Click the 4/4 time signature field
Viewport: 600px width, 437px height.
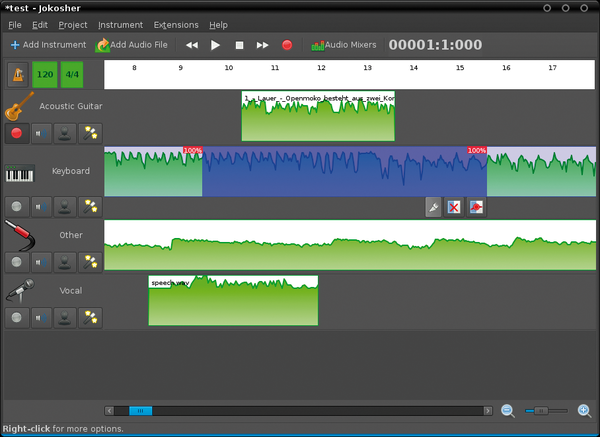tap(73, 74)
